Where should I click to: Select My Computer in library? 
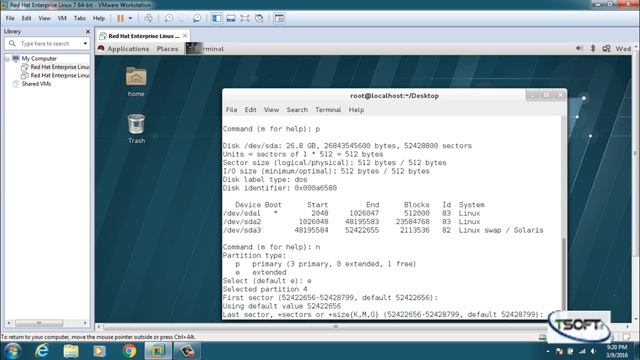[x=39, y=59]
